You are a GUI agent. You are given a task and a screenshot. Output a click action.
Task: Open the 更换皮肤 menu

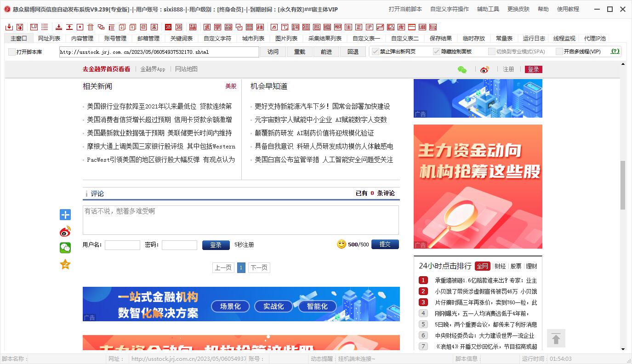[x=518, y=9]
